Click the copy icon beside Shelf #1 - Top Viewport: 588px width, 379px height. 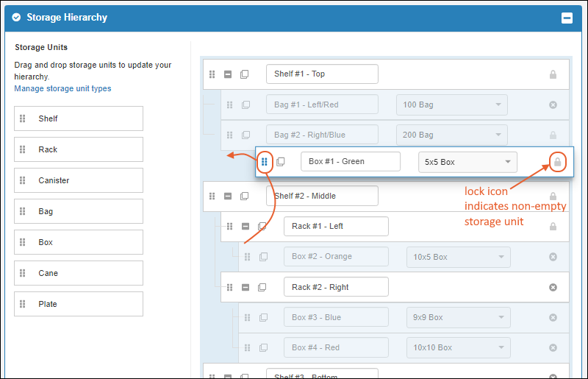245,74
